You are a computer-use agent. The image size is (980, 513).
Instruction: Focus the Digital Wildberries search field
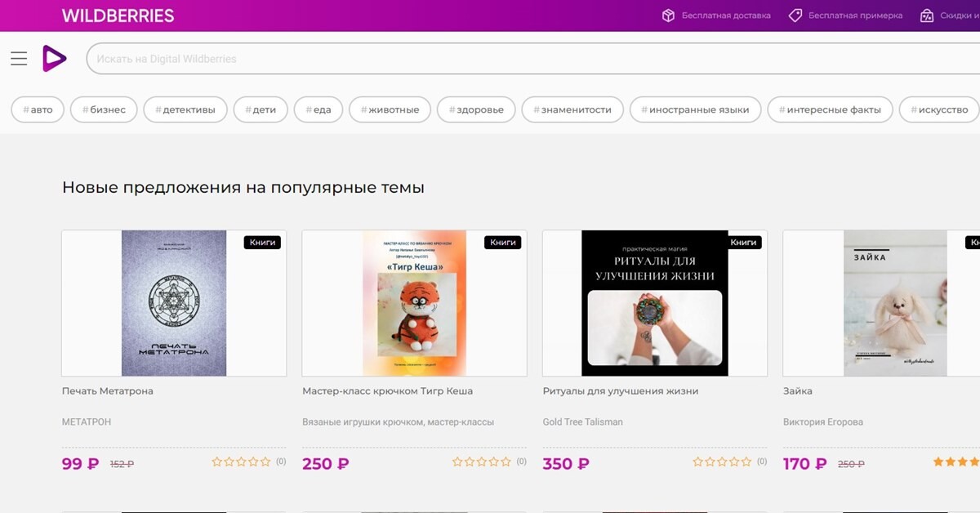[x=531, y=59]
